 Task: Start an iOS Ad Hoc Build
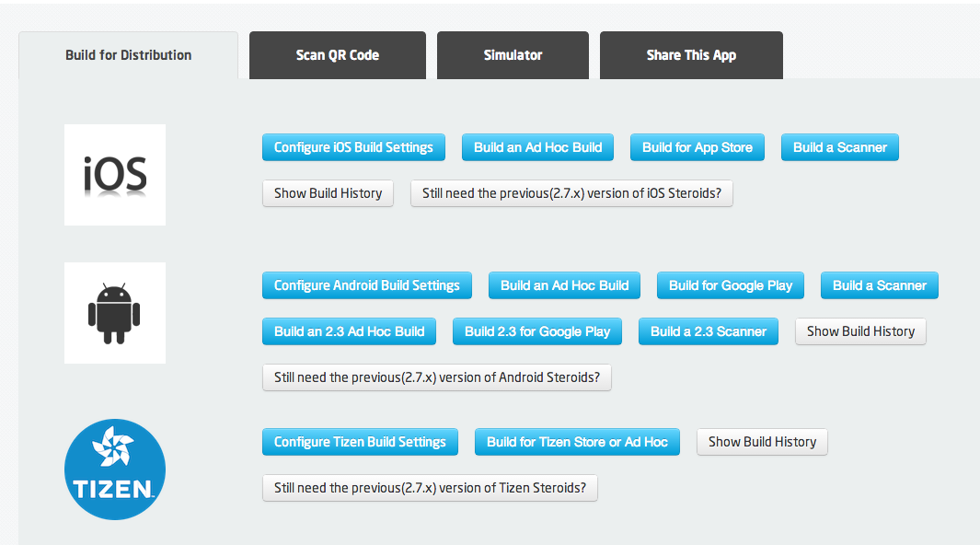(537, 147)
